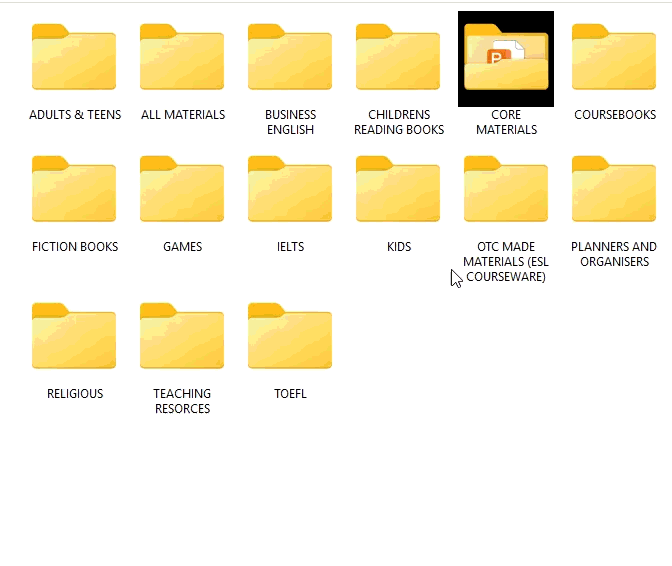
Task: Select the CORE MATERIALS folder with PowerPoint preview
Action: (x=506, y=59)
